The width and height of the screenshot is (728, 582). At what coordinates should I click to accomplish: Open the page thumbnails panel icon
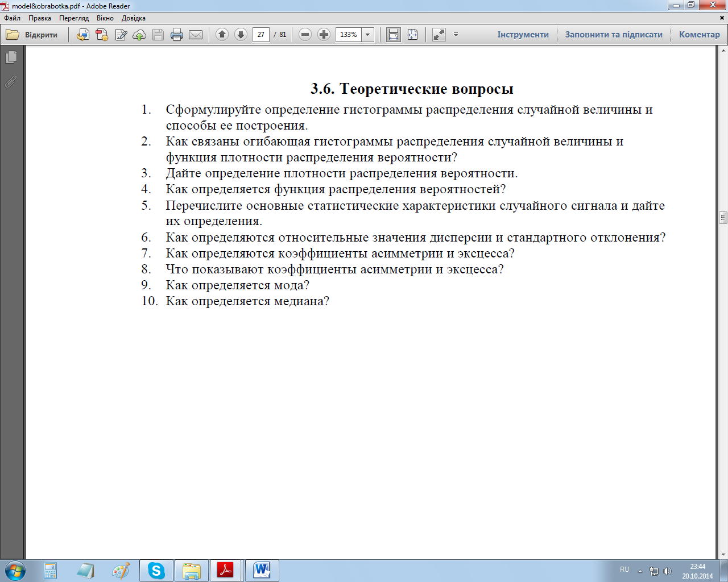(11, 57)
